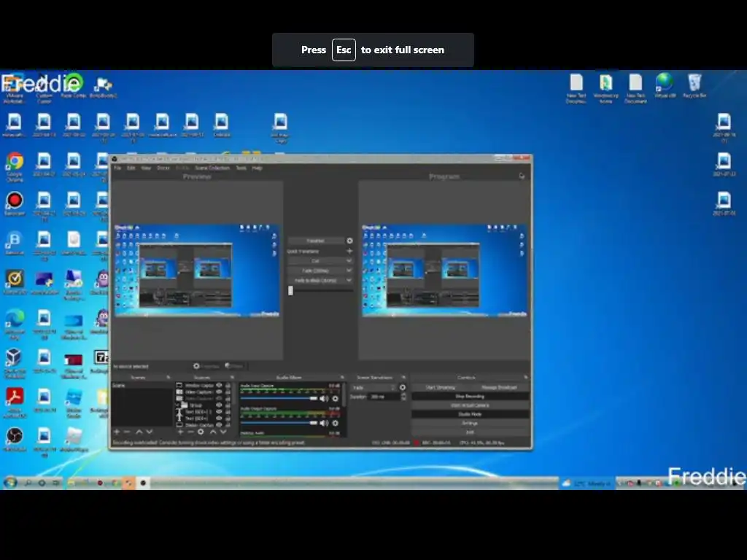747x560 pixels.
Task: Toggle lock of Display Capture source
Action: [x=228, y=425]
